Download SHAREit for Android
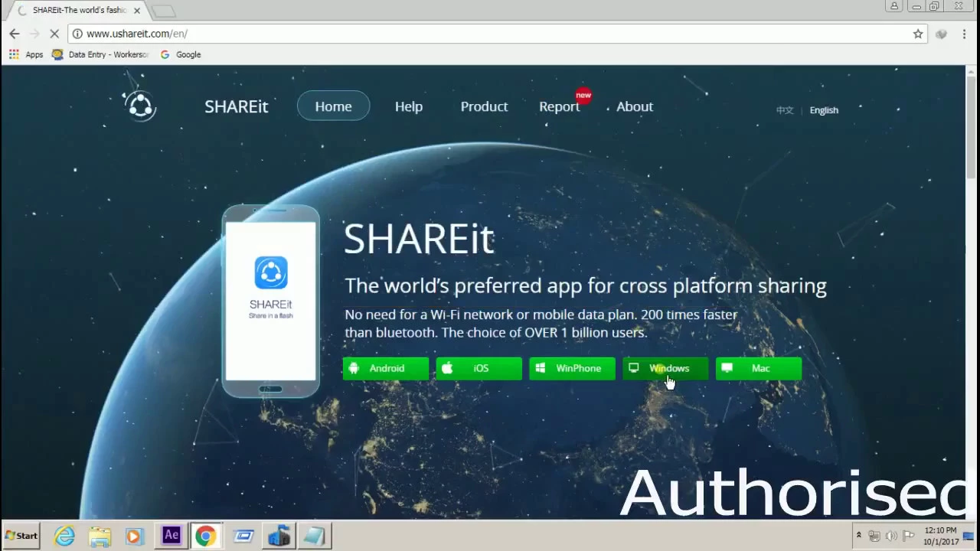This screenshot has height=551, width=980. point(386,369)
